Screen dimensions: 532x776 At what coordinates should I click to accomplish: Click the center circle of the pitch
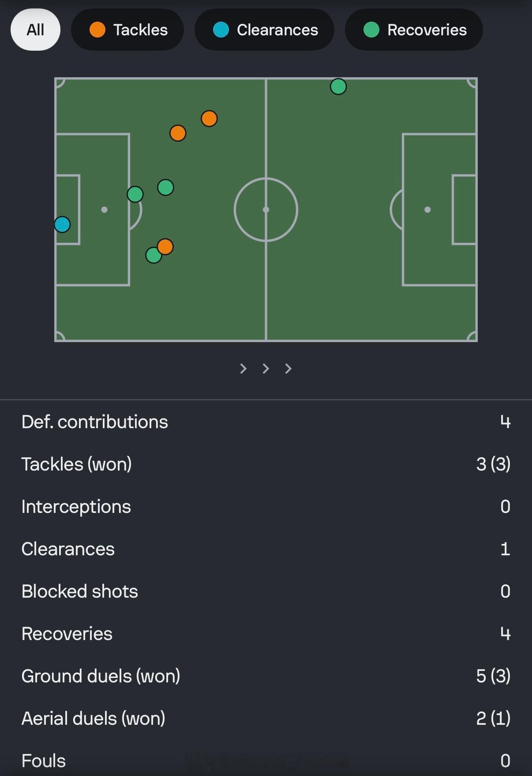point(266,210)
